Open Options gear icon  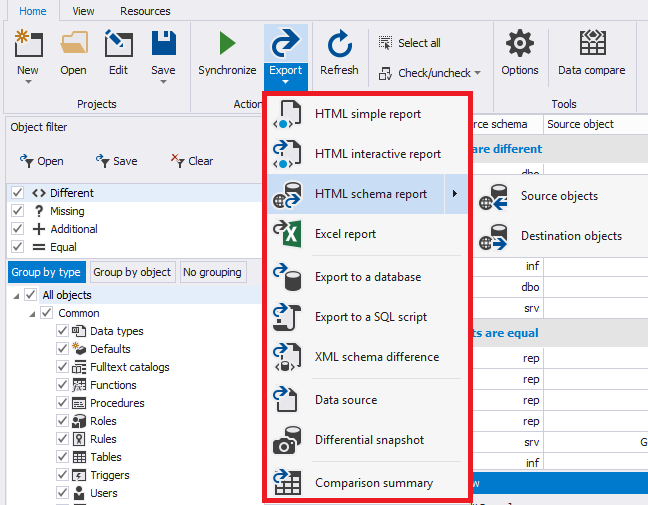click(519, 43)
